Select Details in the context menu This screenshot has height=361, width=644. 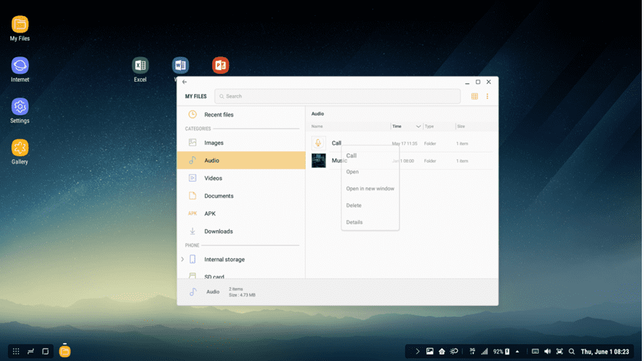pos(354,222)
